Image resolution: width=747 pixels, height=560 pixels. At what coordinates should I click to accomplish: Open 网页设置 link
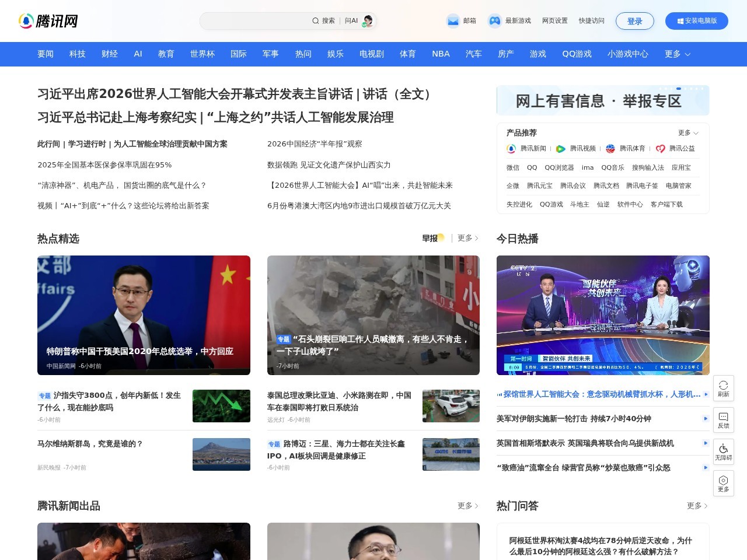pos(555,21)
